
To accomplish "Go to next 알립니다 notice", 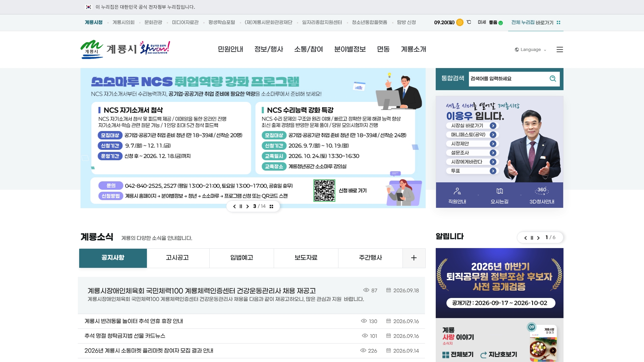I will point(538,238).
